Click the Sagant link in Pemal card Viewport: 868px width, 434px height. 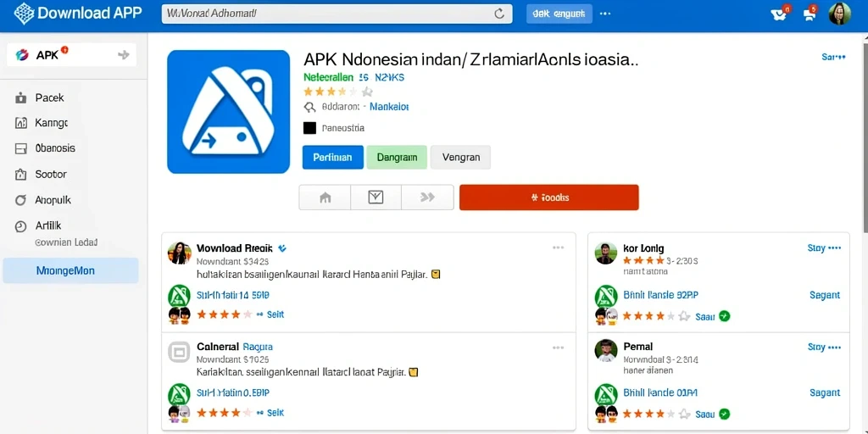pyautogui.click(x=825, y=393)
